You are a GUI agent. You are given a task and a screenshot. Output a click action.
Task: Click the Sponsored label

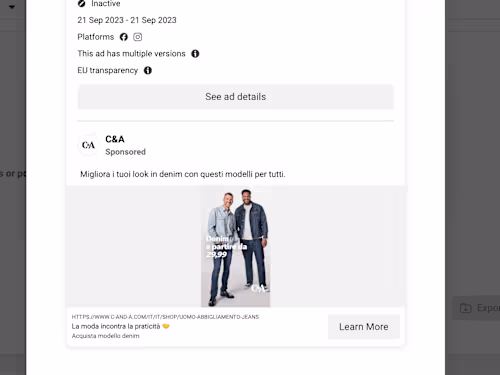[x=125, y=152]
